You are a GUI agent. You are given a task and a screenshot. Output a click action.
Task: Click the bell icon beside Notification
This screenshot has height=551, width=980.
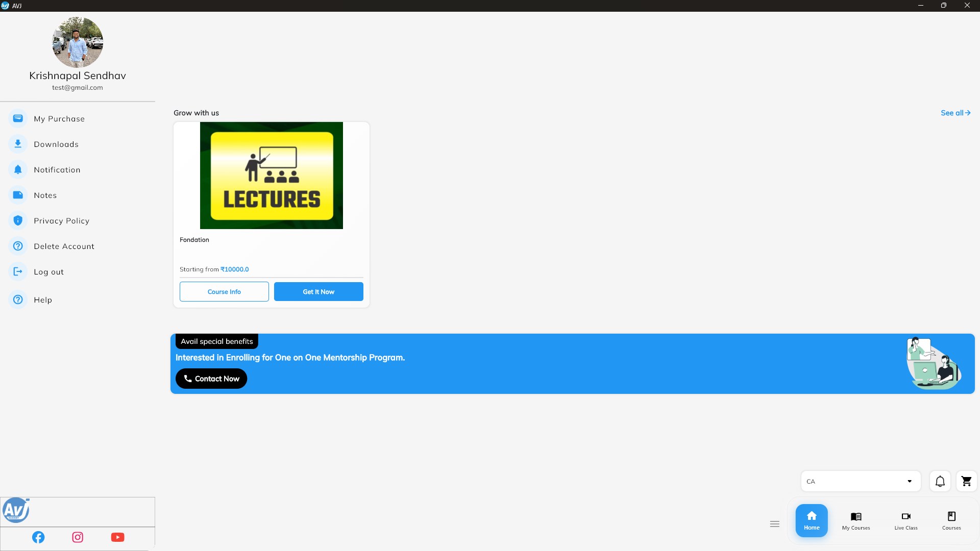[x=18, y=169]
